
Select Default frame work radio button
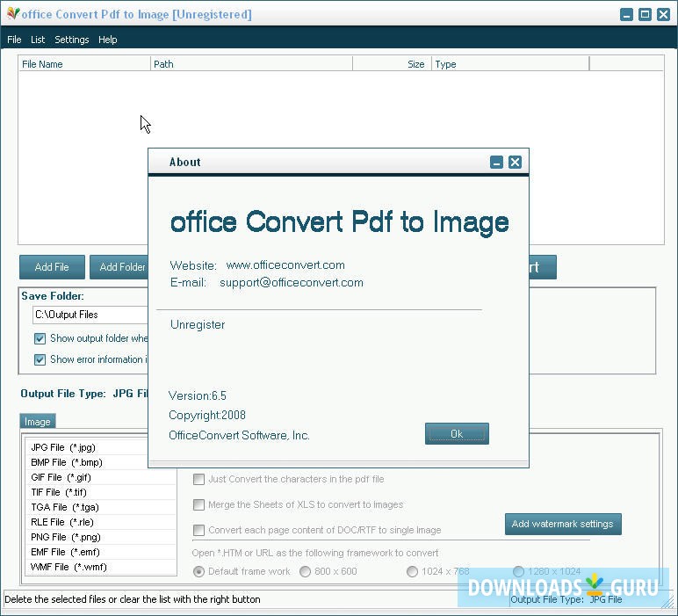[x=198, y=571]
